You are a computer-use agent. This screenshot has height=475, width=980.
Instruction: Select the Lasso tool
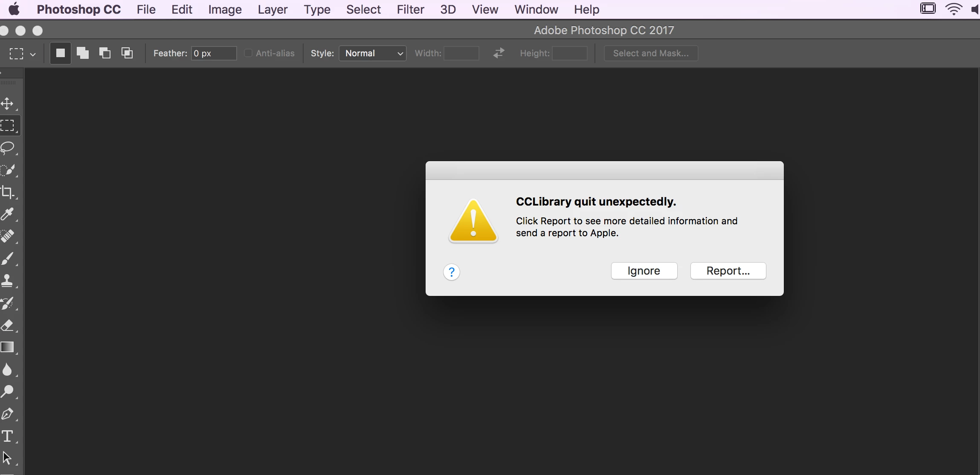coord(8,148)
